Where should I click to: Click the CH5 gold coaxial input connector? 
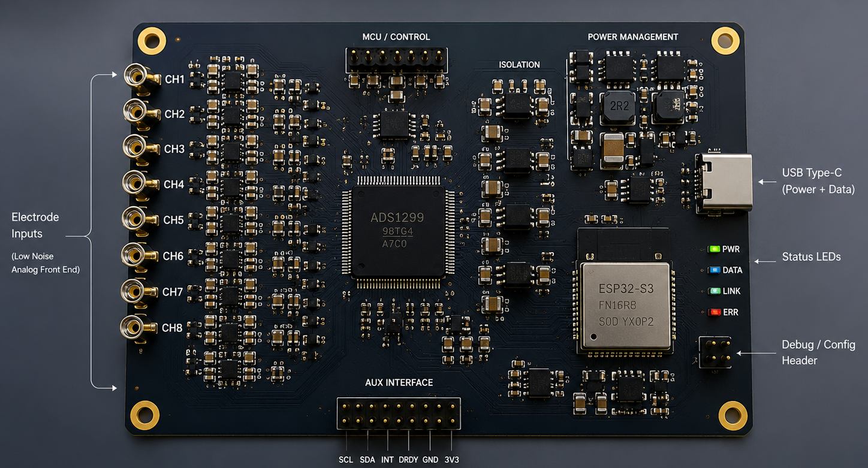tap(140, 221)
